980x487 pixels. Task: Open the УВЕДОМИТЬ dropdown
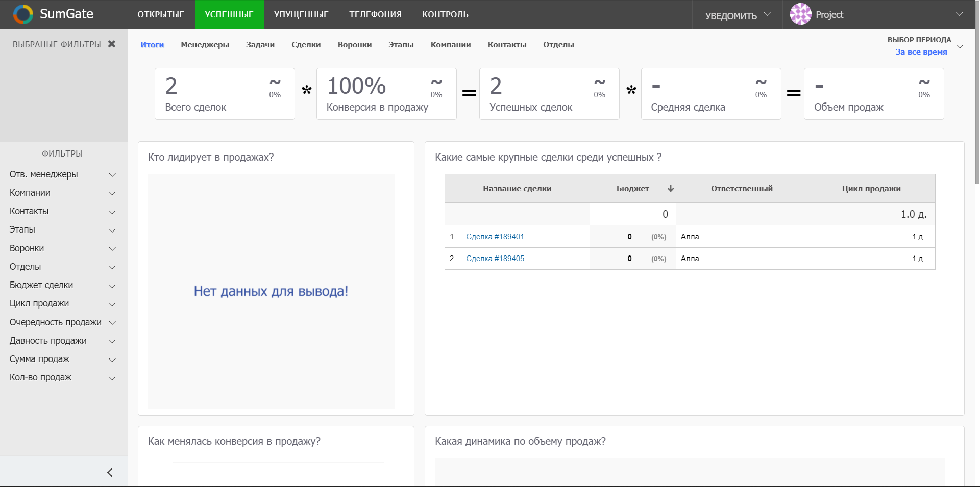click(737, 15)
